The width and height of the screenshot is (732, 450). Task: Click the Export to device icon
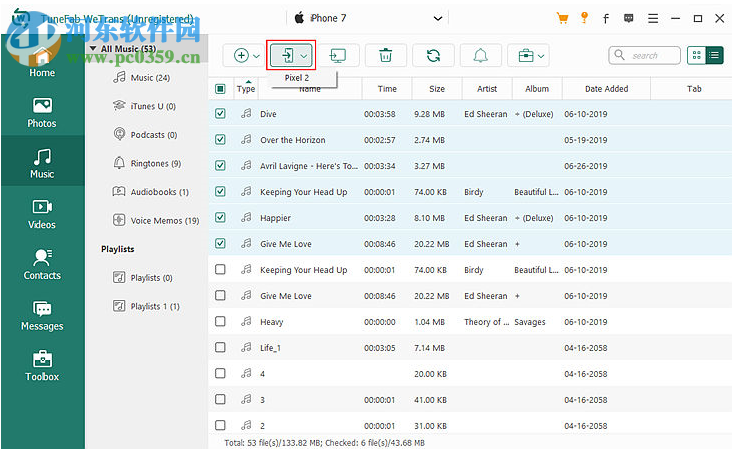[287, 56]
